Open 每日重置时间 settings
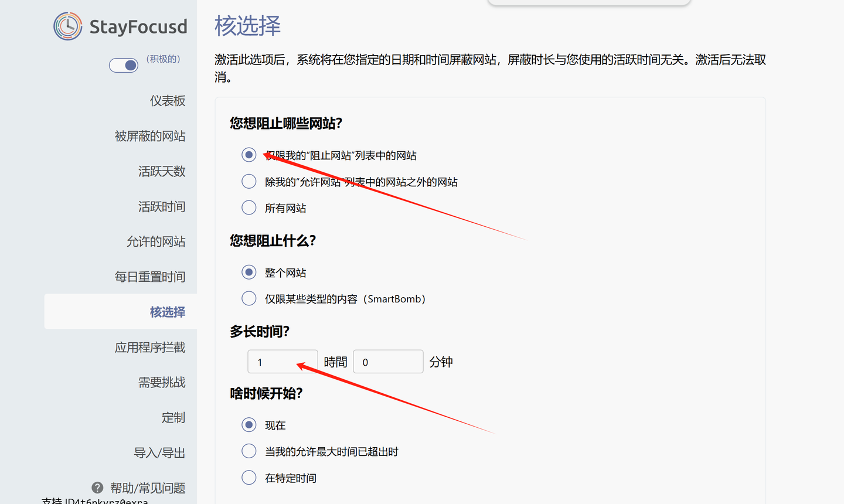This screenshot has height=504, width=844. (150, 277)
